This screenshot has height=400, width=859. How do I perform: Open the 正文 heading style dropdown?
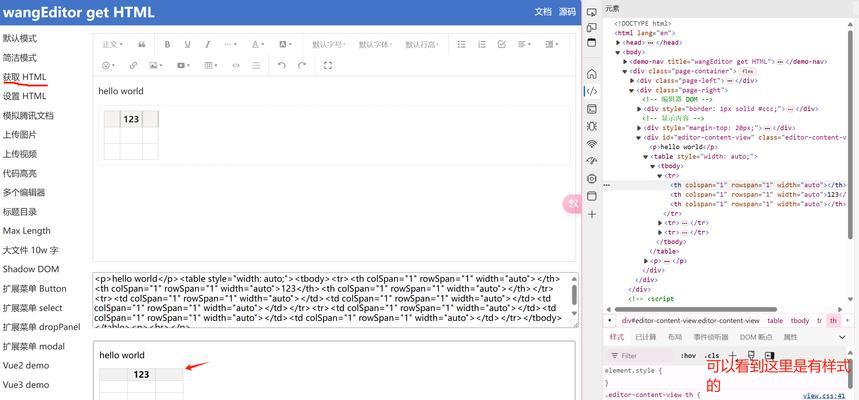[x=113, y=44]
